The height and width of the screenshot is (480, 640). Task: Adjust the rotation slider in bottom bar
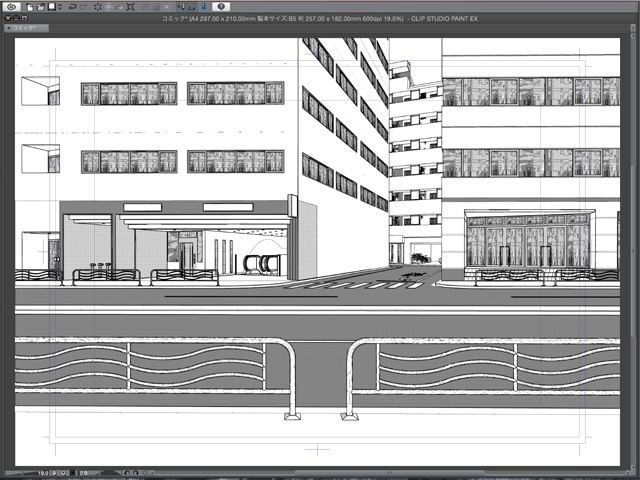click(x=111, y=473)
